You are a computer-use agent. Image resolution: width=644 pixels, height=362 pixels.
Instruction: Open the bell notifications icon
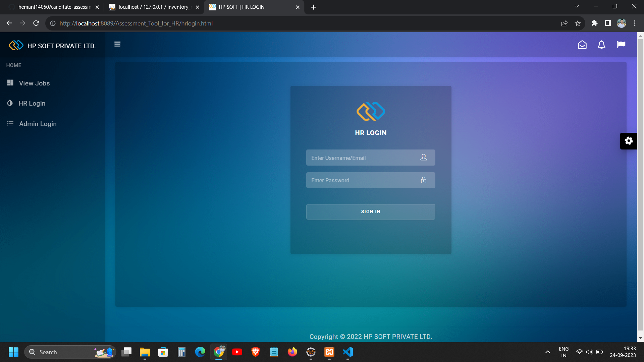tap(601, 45)
